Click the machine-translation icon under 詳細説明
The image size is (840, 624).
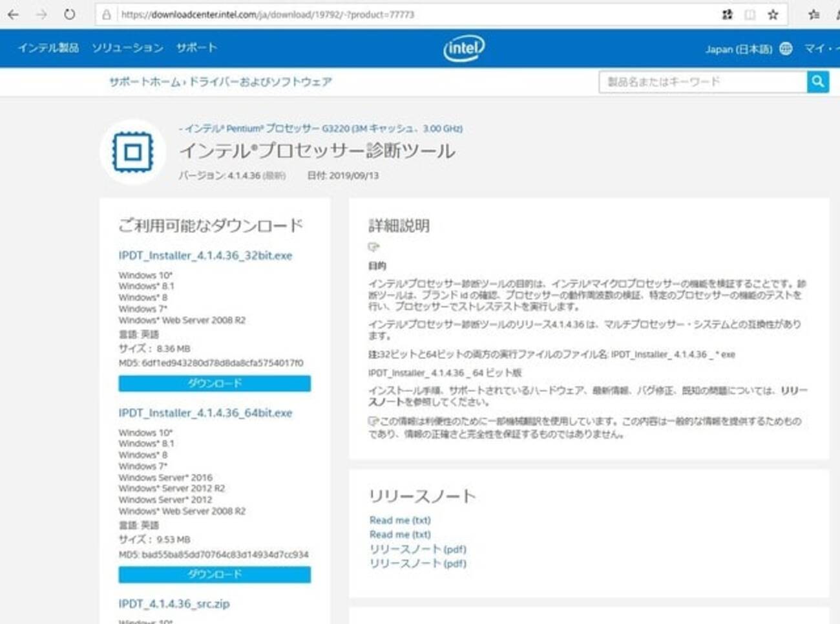pos(373,247)
